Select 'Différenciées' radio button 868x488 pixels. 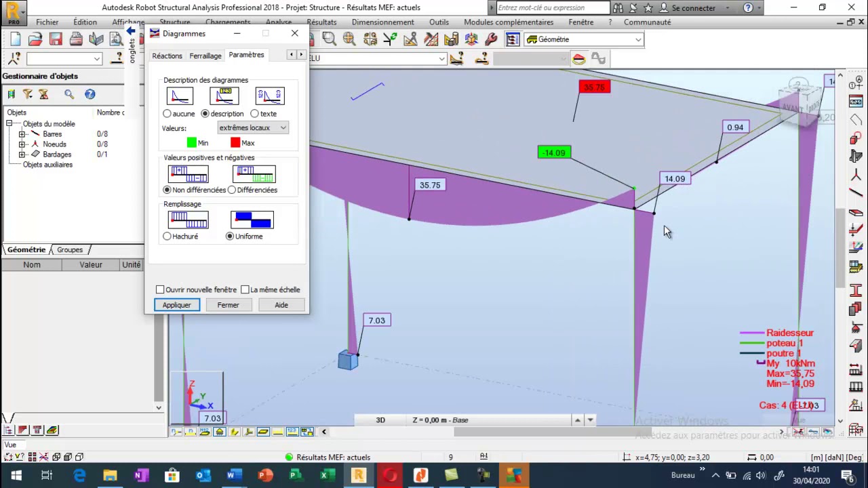232,190
